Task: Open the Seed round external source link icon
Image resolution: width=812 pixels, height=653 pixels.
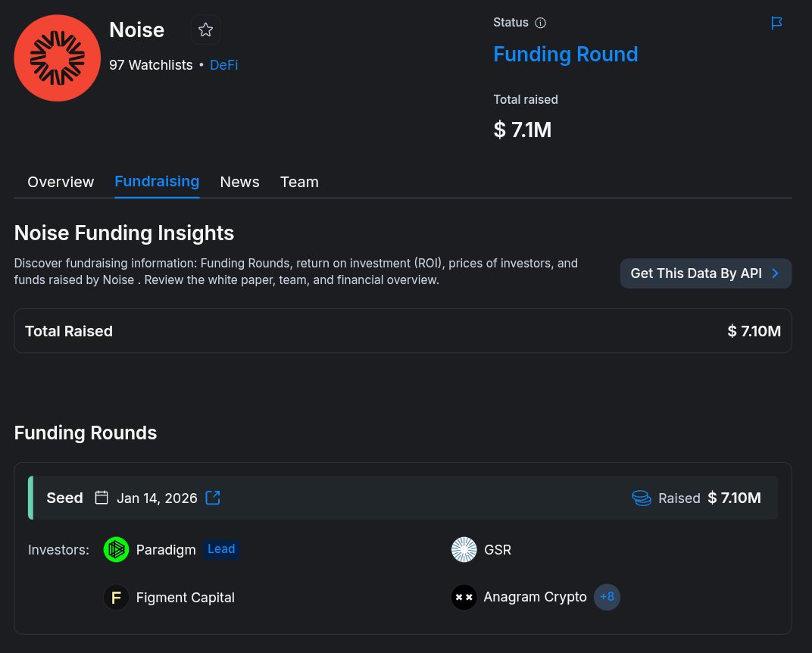Action: (x=213, y=498)
